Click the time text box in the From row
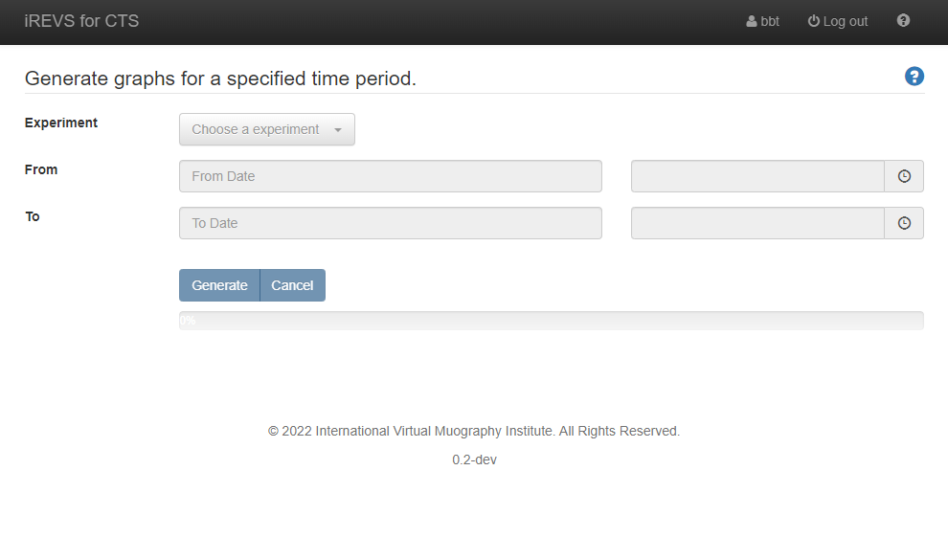The width and height of the screenshot is (948, 560). pyautogui.click(x=756, y=176)
